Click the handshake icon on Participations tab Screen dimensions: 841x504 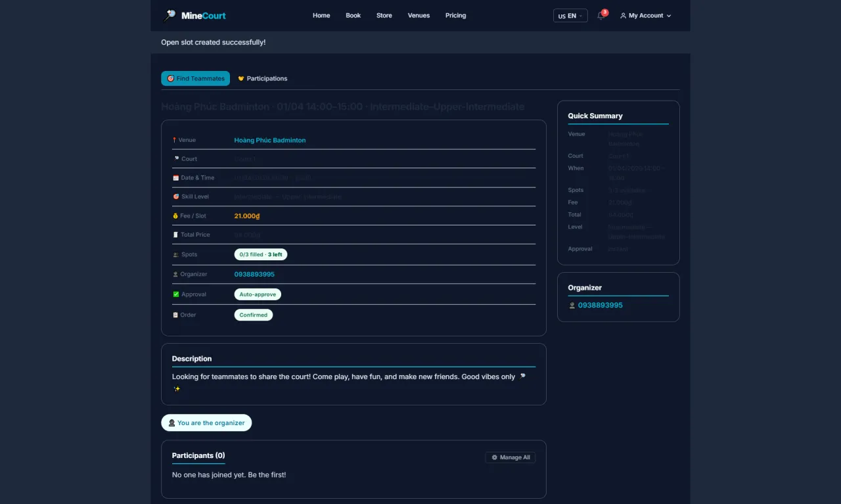coord(241,78)
